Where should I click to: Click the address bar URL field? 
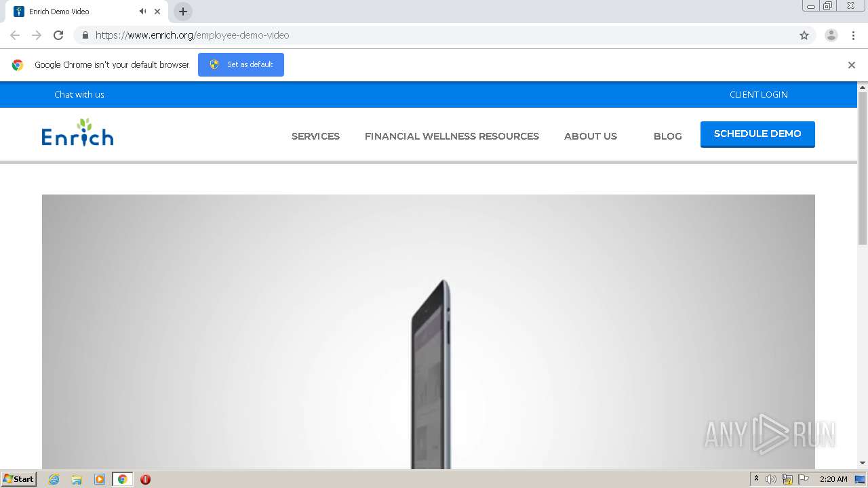pos(434,35)
